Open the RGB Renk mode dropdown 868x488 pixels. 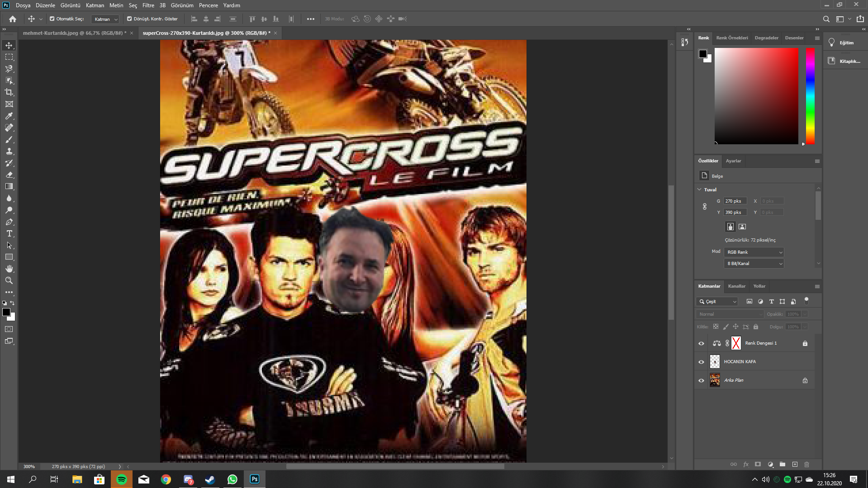click(x=754, y=252)
